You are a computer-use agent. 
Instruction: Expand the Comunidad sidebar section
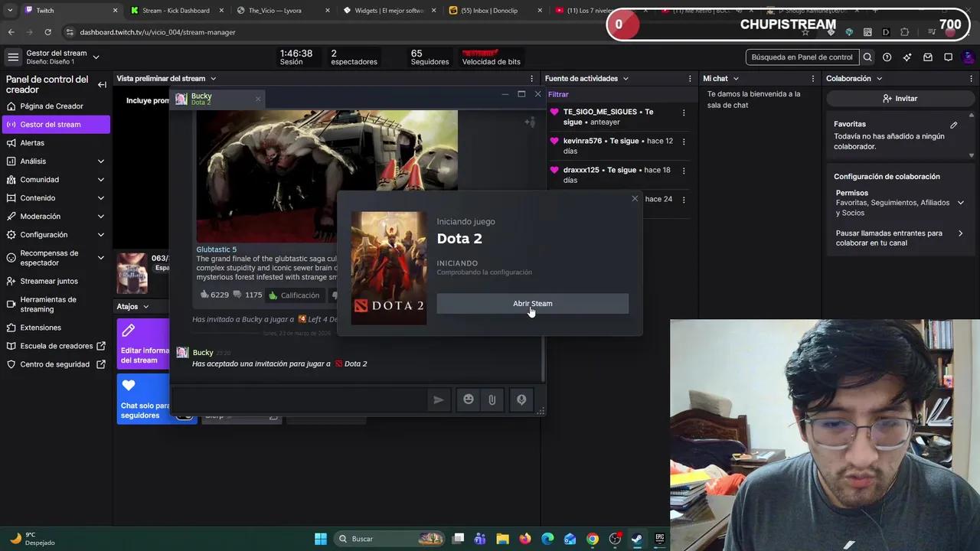click(x=101, y=180)
